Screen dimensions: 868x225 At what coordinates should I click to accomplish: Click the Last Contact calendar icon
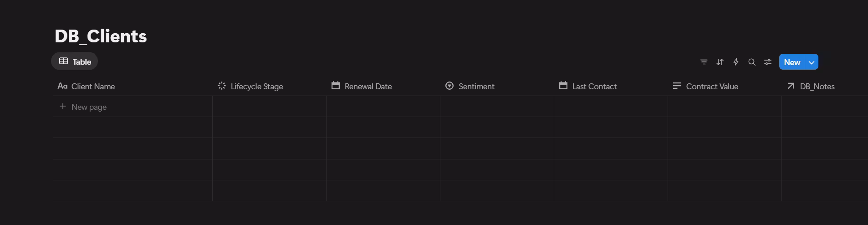tap(563, 86)
